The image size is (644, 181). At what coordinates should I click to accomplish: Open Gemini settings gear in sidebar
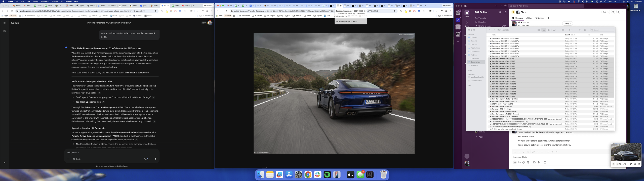pyautogui.click(x=5, y=163)
